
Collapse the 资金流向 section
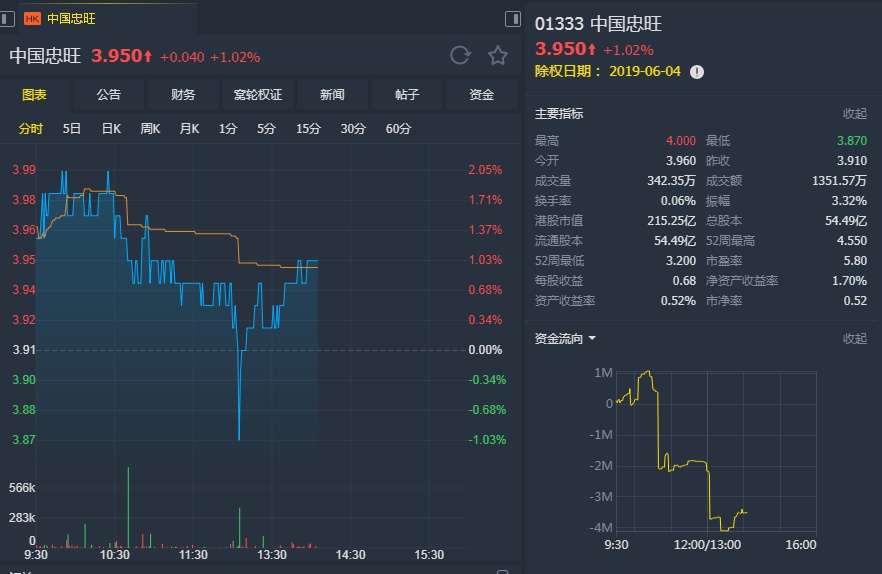(x=855, y=338)
